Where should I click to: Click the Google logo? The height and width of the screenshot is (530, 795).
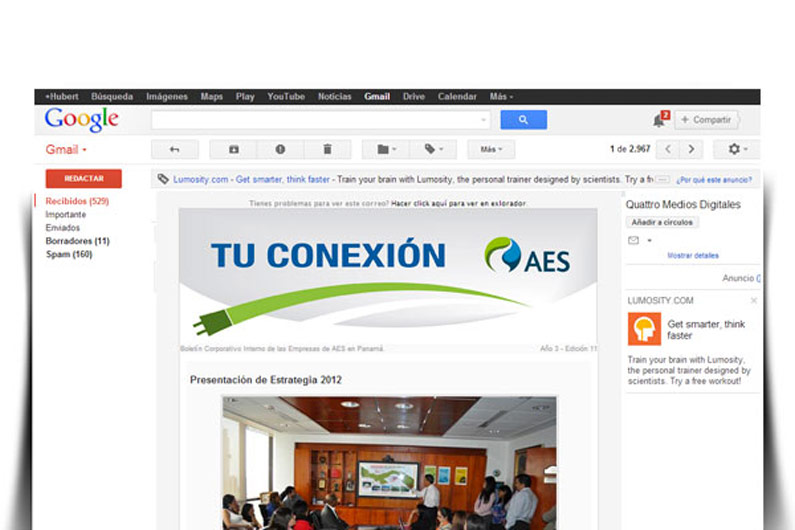pos(82,120)
